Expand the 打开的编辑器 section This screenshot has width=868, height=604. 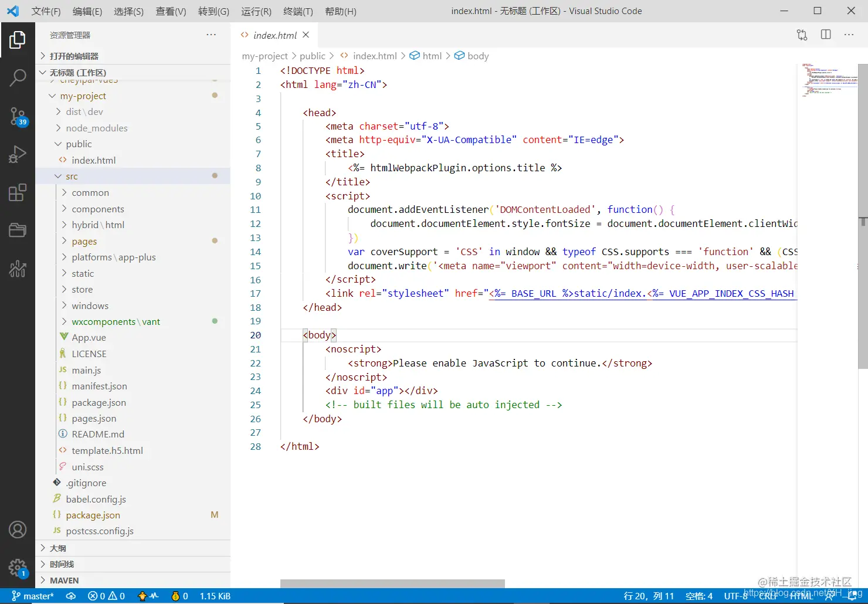133,56
